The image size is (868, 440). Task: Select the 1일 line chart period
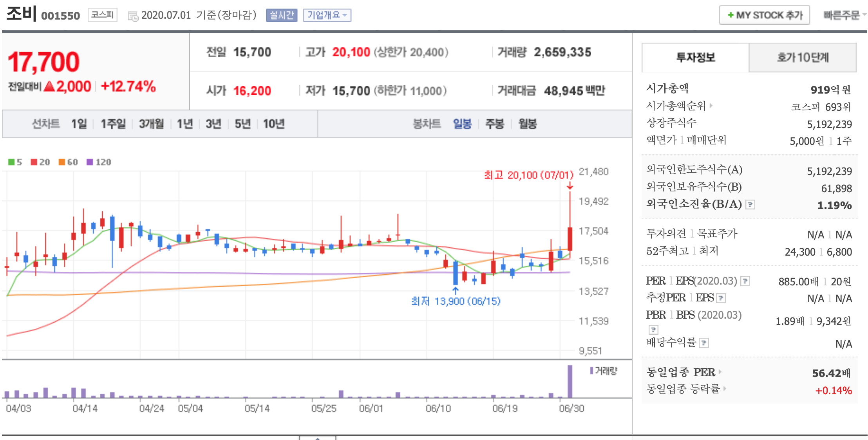[x=79, y=124]
